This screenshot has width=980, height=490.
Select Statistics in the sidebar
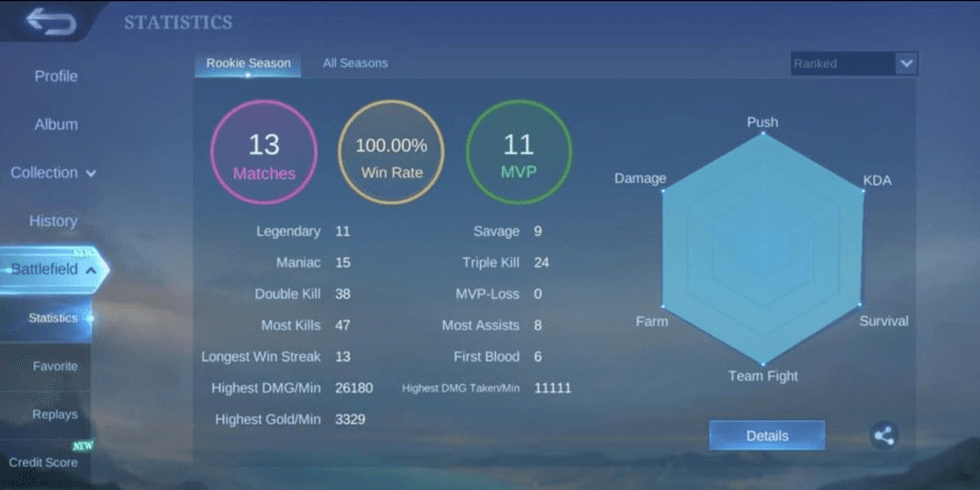click(53, 318)
